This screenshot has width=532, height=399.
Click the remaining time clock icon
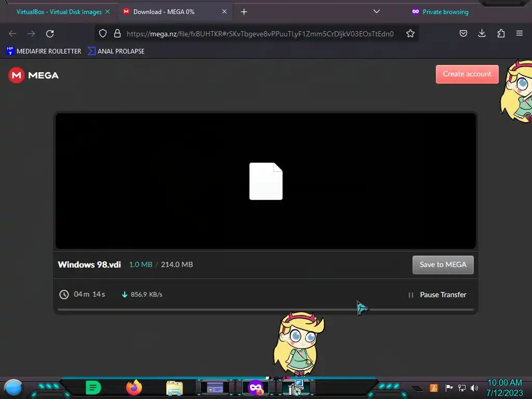coord(64,295)
